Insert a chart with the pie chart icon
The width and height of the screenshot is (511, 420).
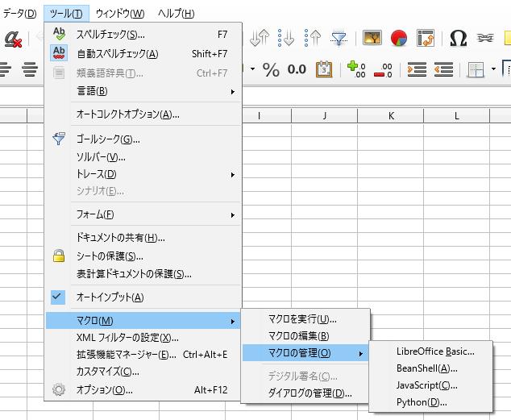click(x=399, y=38)
